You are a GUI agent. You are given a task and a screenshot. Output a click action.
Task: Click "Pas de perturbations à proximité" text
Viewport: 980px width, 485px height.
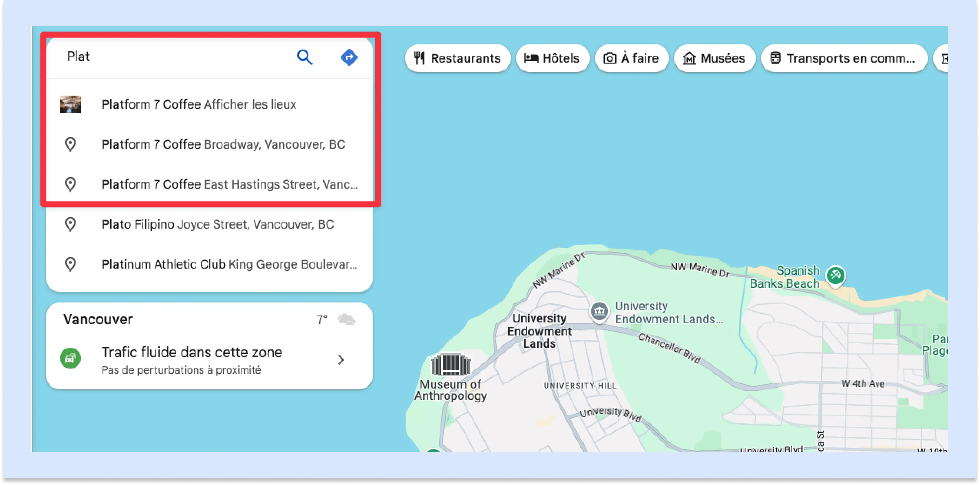[181, 370]
